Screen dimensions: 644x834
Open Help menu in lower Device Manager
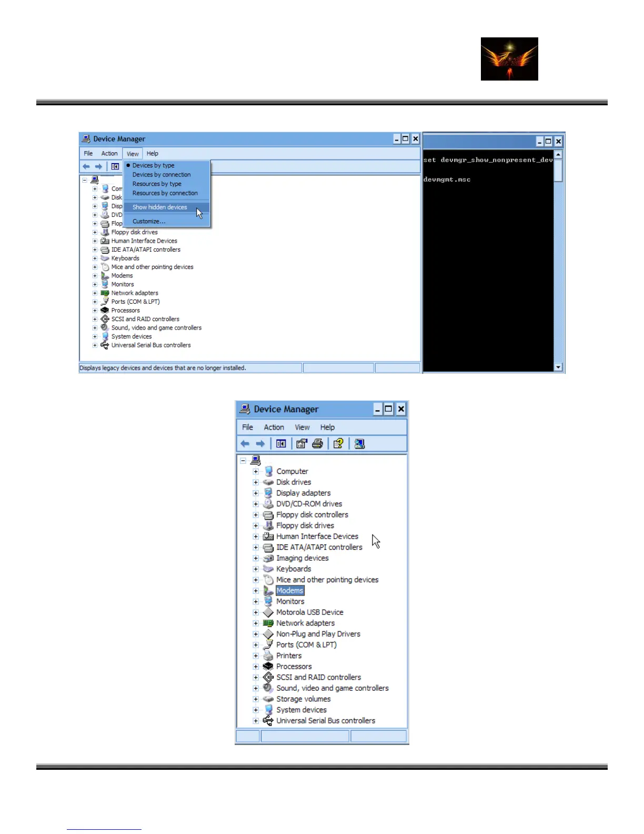(327, 428)
